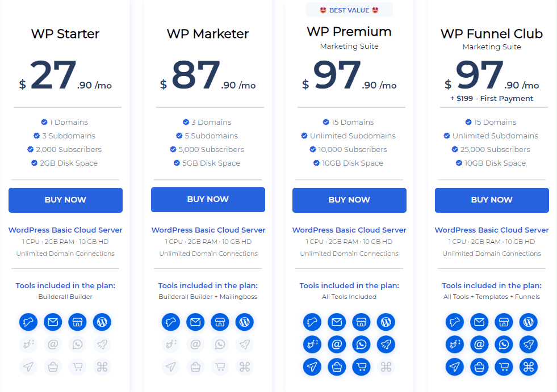This screenshot has height=392, width=557.
Task: Open WordPress Basic Cloud Server link in WP Starter
Action: [x=65, y=230]
